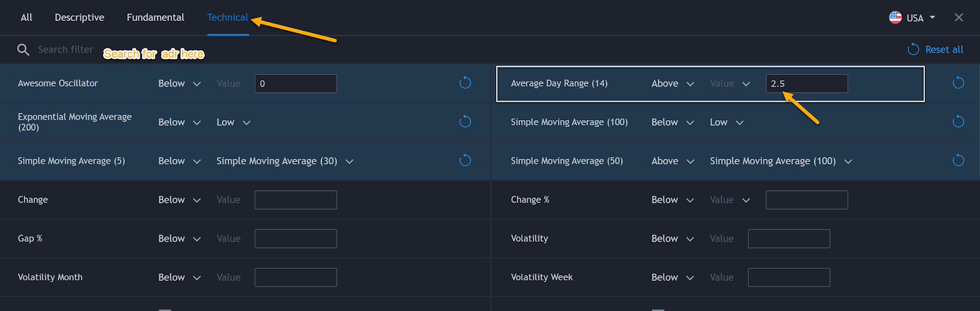Reset the Awesome Oscillator filter
The height and width of the screenshot is (311, 980).
[x=466, y=83]
